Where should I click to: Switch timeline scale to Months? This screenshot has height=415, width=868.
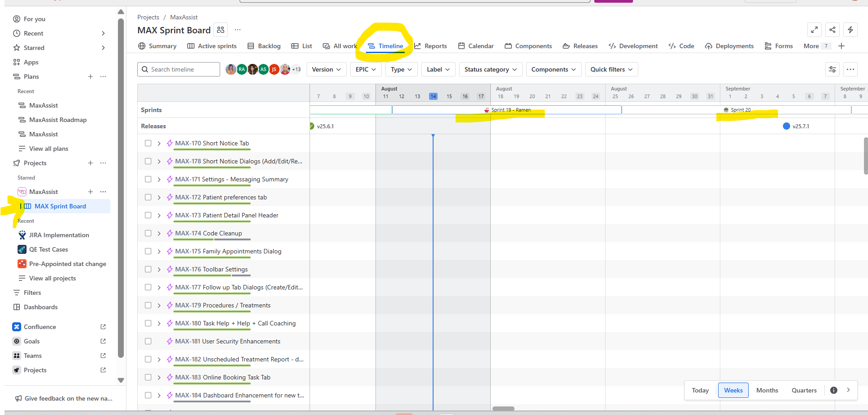(x=767, y=390)
